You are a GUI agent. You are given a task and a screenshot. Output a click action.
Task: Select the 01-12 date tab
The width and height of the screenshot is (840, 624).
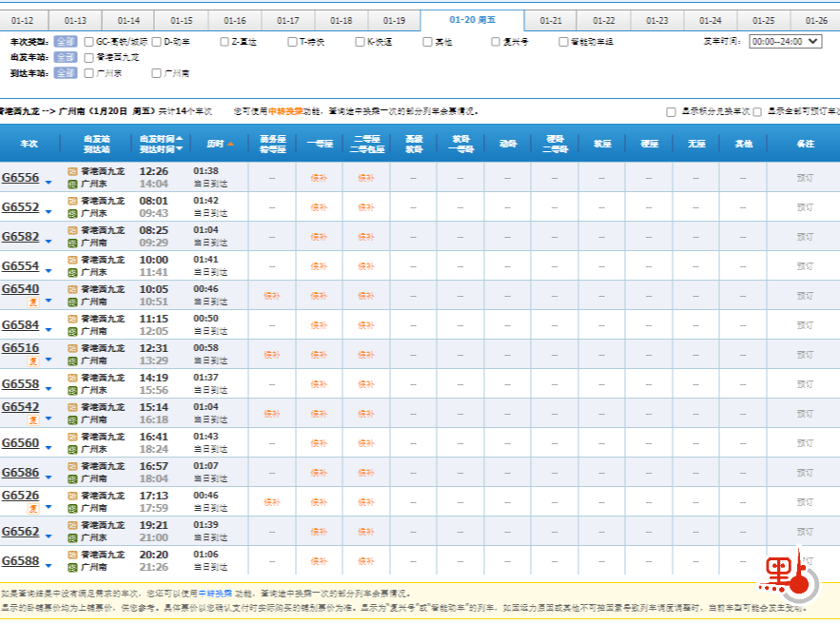(22, 21)
